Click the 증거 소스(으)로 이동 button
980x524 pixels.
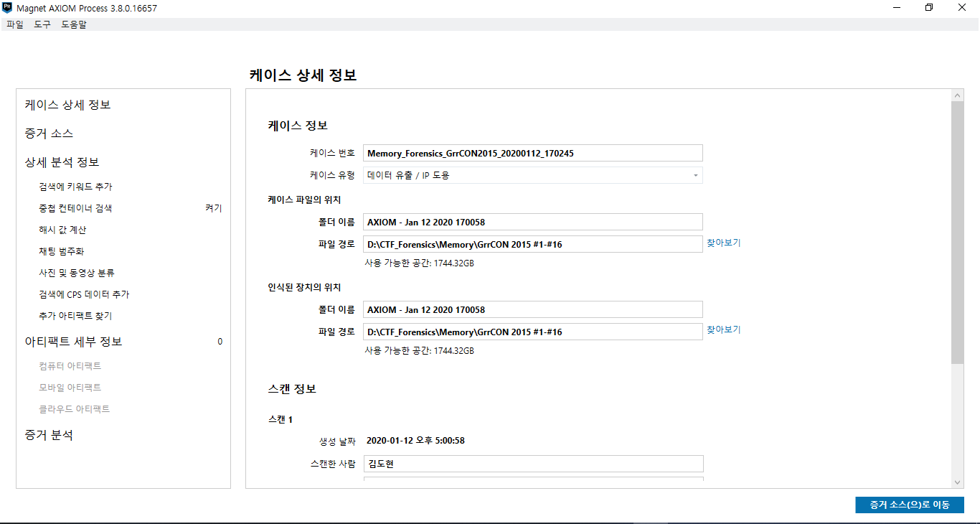[x=910, y=505]
